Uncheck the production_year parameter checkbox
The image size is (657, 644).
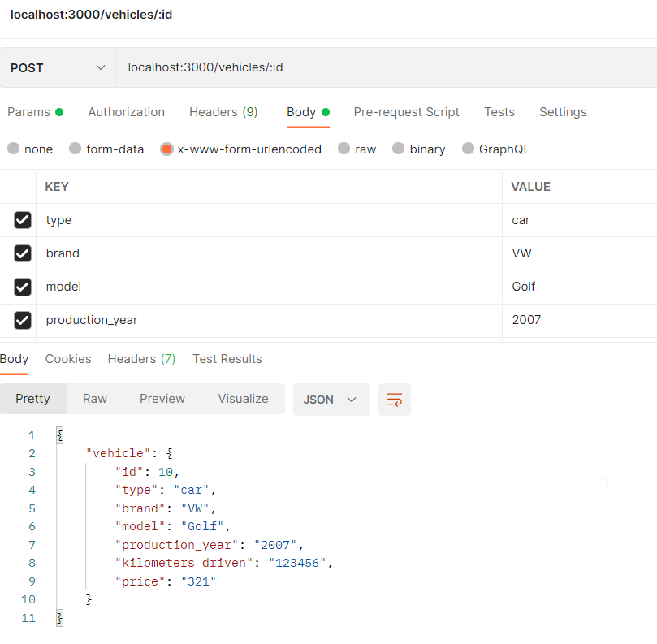pos(23,321)
